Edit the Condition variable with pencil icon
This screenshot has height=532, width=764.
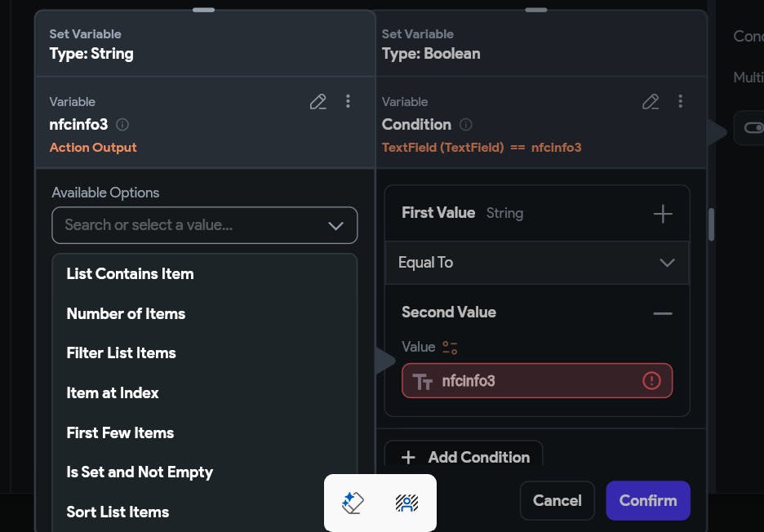tap(651, 101)
